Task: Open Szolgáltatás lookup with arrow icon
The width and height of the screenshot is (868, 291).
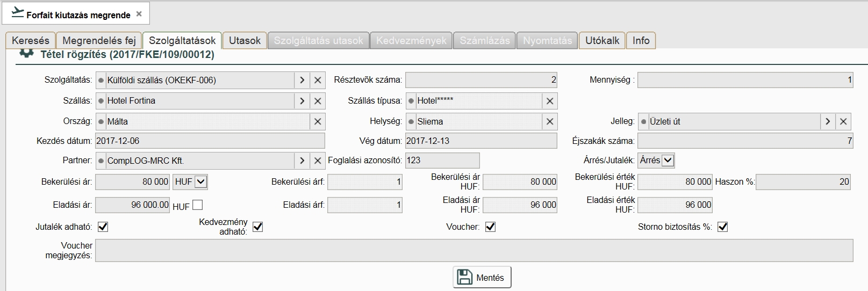Action: click(x=302, y=80)
